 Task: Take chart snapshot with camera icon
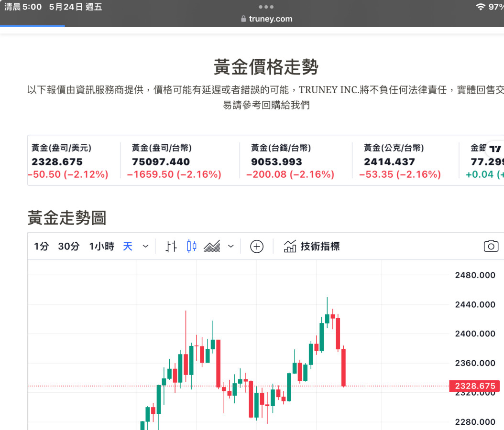pyautogui.click(x=491, y=247)
